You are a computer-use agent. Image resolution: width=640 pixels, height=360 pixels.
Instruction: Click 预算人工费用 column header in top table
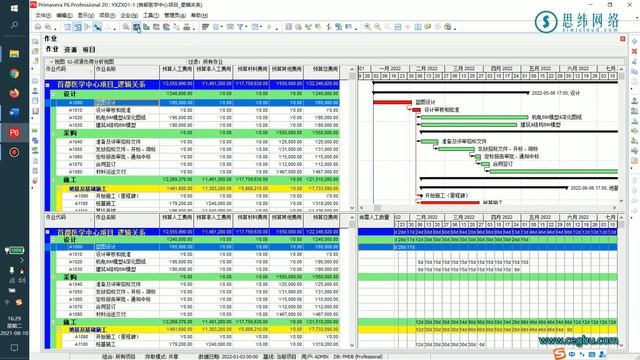tap(177, 72)
